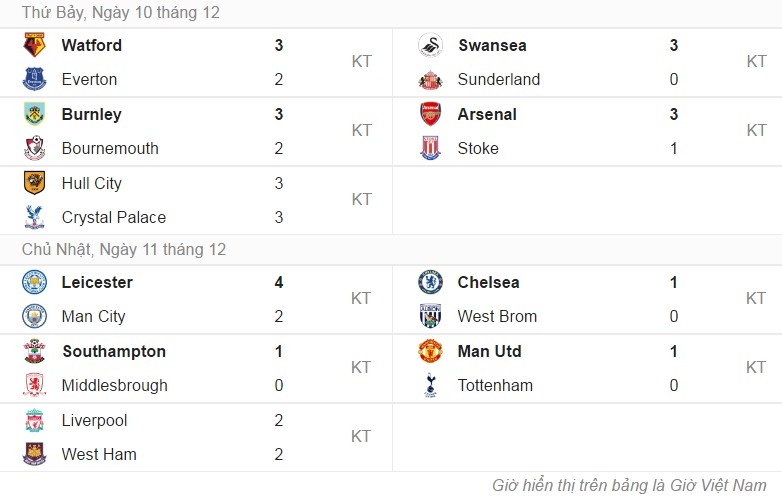Click the West Ham team name
Screen dimensions: 782x497
(99, 454)
